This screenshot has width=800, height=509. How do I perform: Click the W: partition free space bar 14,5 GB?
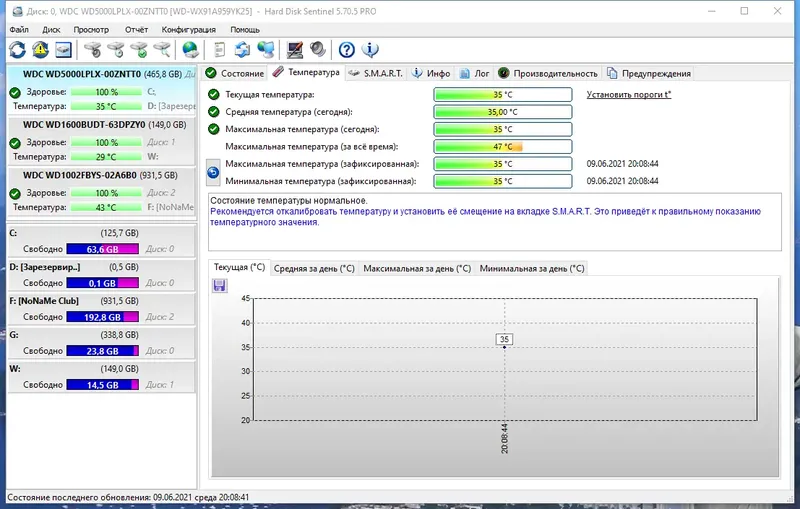pos(103,385)
